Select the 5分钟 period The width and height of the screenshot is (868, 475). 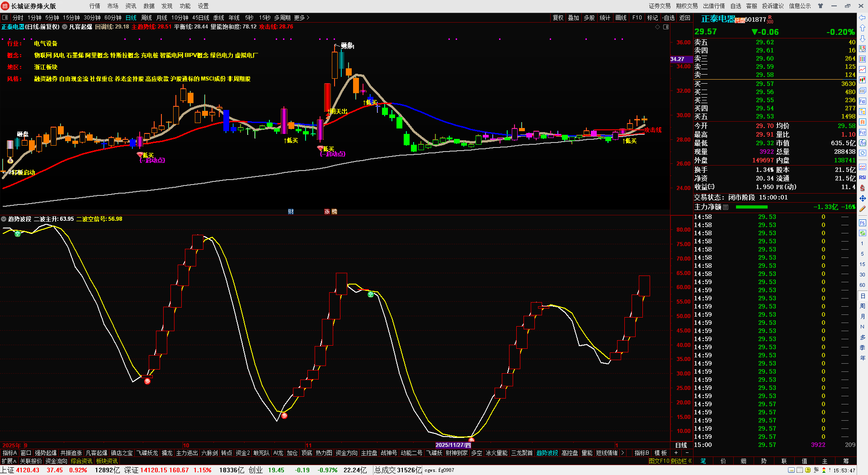[52, 18]
